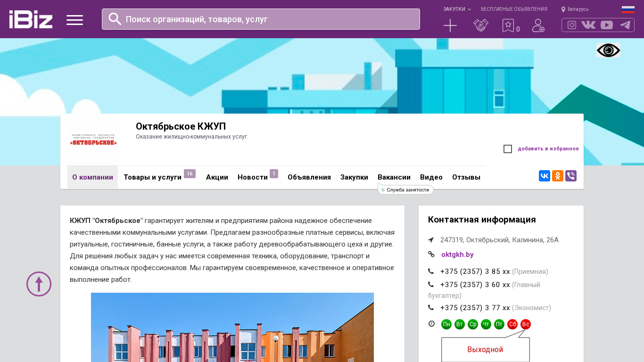The image size is (644, 362).
Task: Open the Telegram channel icon
Action: 625,25
